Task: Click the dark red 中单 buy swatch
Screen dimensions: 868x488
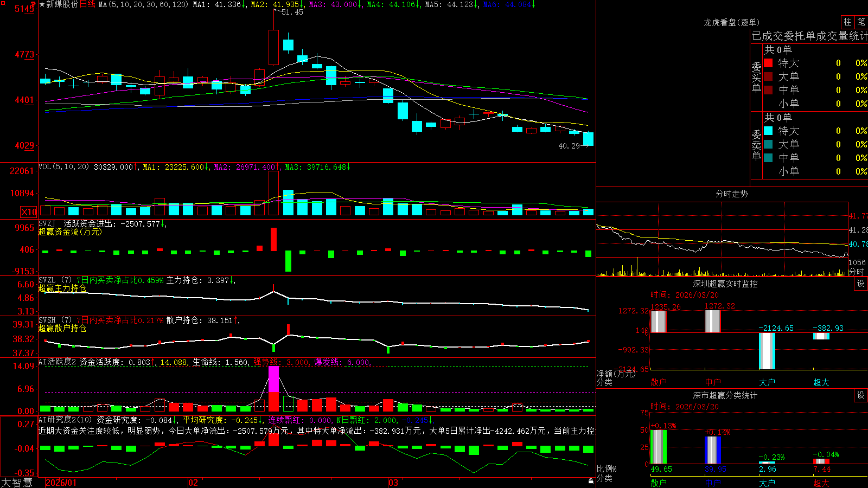Action: click(768, 90)
